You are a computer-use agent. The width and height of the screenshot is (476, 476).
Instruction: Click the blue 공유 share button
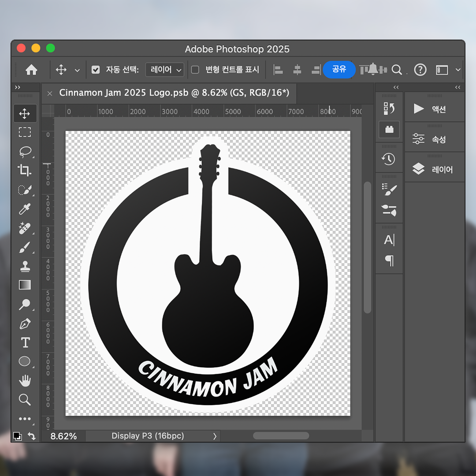(339, 70)
